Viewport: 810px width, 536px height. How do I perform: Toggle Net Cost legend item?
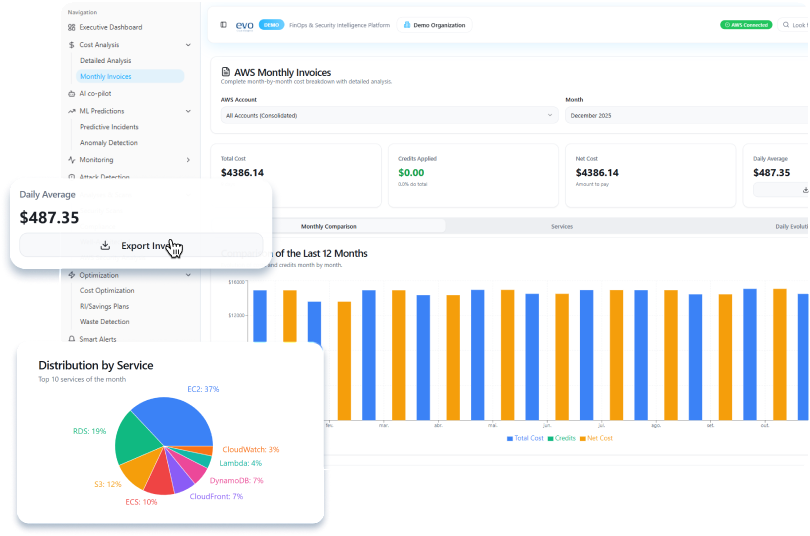point(596,438)
